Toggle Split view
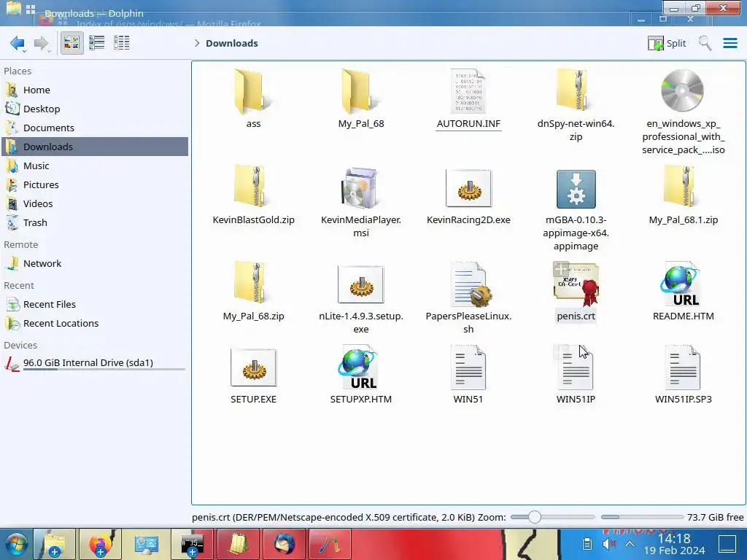Screen dimensions: 747x560 (x=667, y=43)
